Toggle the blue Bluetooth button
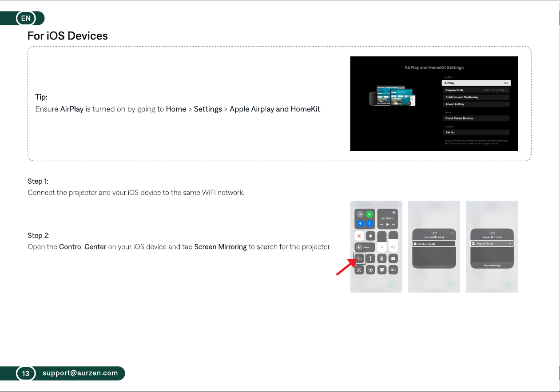 [369, 223]
